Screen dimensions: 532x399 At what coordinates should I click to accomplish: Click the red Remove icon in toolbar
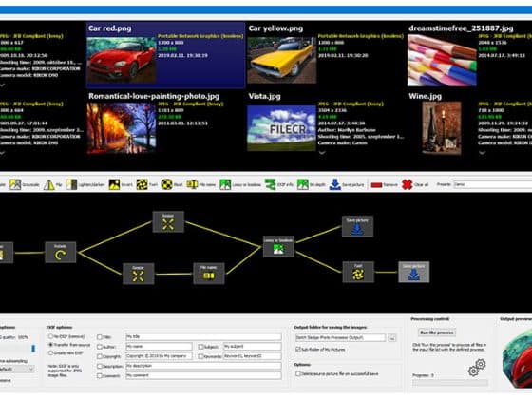(x=376, y=185)
